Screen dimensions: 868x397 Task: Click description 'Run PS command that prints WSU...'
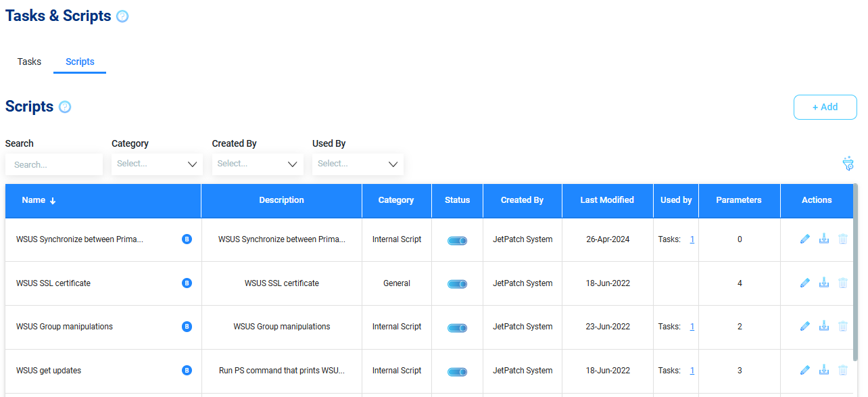tap(282, 371)
